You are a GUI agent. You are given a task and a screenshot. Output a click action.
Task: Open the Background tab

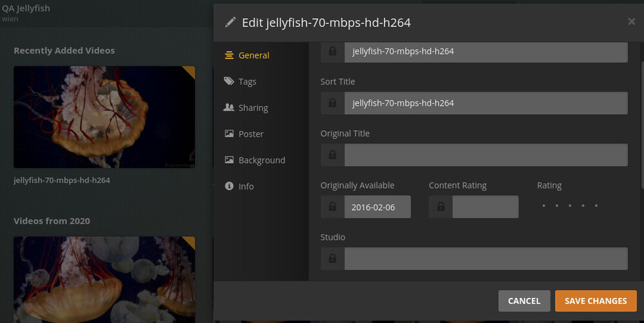pyautogui.click(x=255, y=160)
